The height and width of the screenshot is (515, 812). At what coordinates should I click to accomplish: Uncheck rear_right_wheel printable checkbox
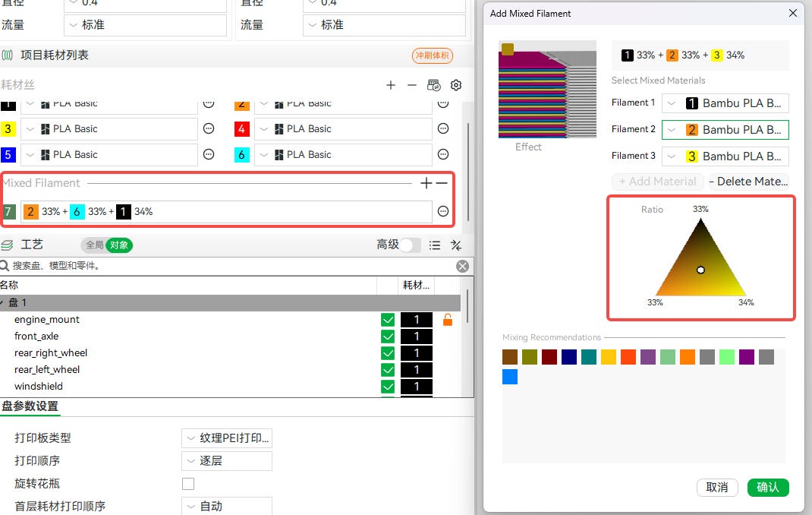coord(387,353)
